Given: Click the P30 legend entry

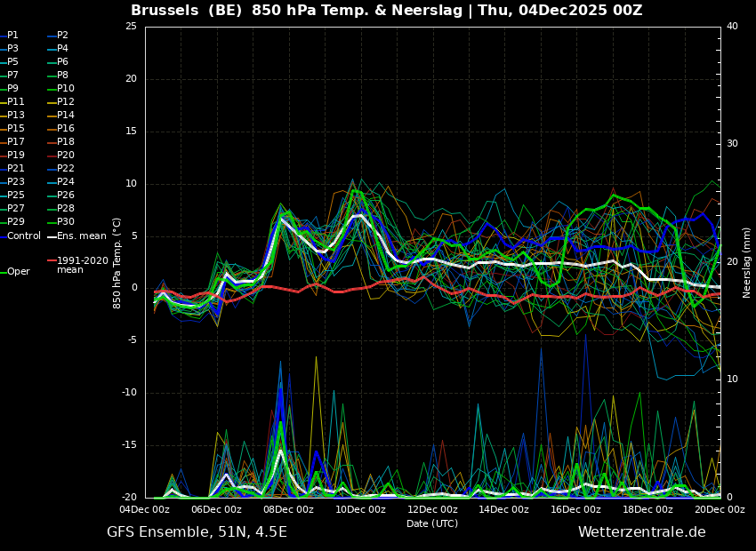Looking at the screenshot, I should pos(66,222).
